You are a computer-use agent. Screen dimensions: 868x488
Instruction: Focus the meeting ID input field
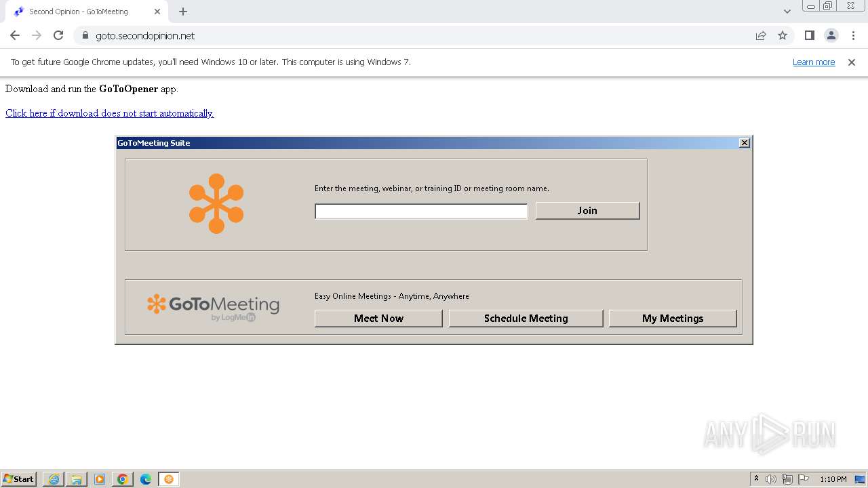pyautogui.click(x=421, y=211)
